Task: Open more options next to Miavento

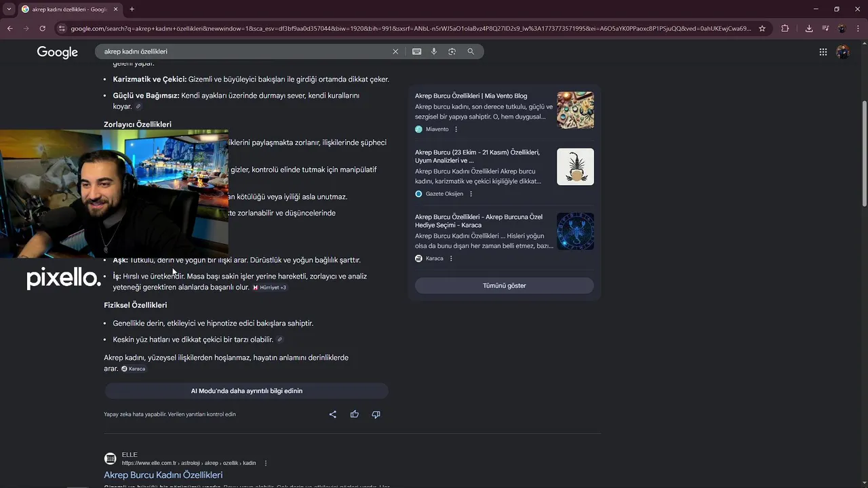Action: (456, 129)
